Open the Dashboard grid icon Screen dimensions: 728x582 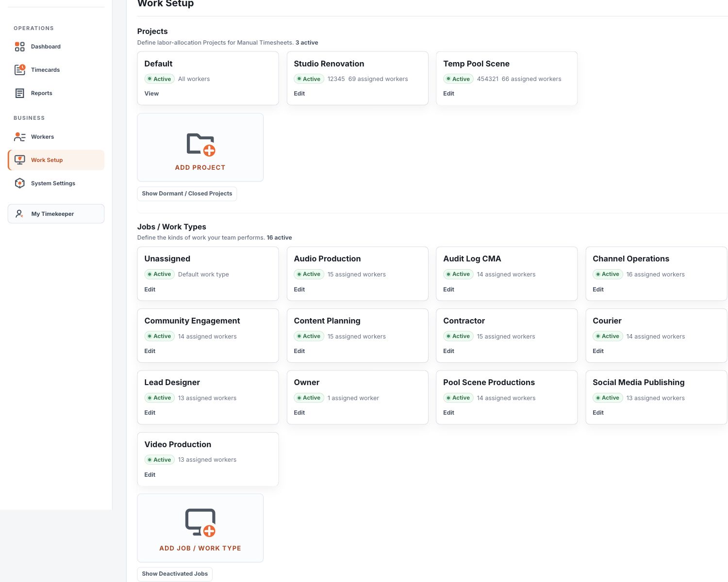pyautogui.click(x=19, y=47)
